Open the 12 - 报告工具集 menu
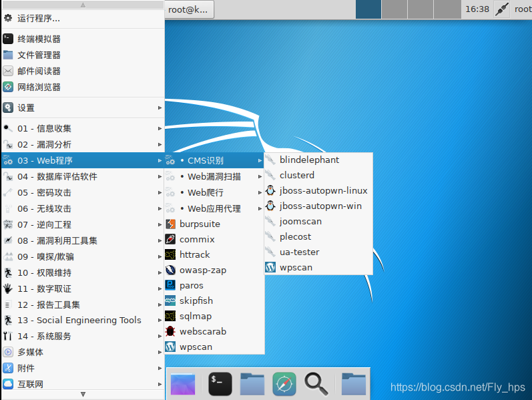 pos(83,305)
